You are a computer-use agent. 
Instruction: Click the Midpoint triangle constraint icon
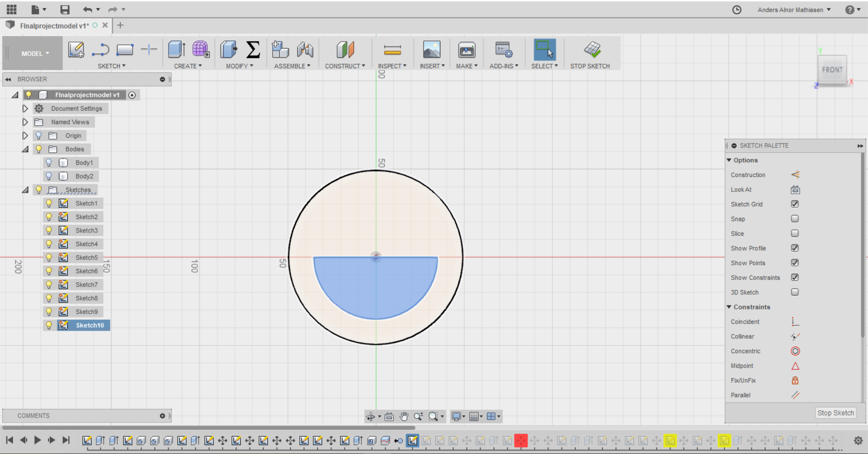[795, 366]
